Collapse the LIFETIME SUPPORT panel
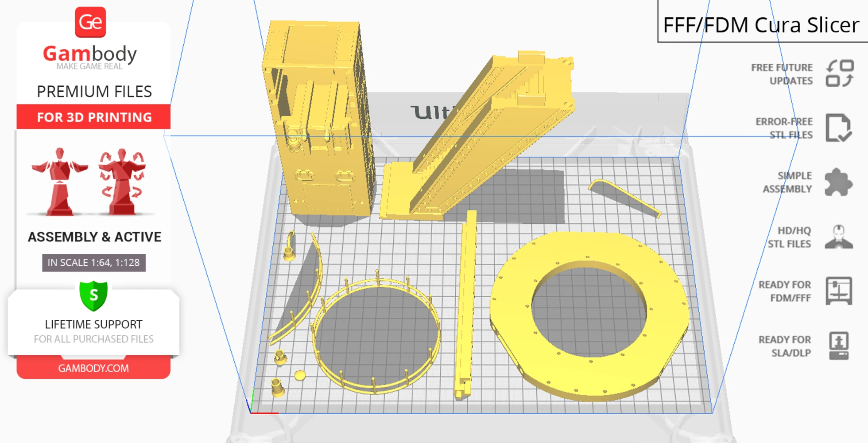 (x=93, y=324)
